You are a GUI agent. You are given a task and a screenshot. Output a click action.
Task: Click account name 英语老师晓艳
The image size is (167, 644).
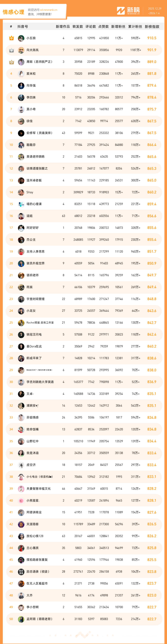[35, 157]
